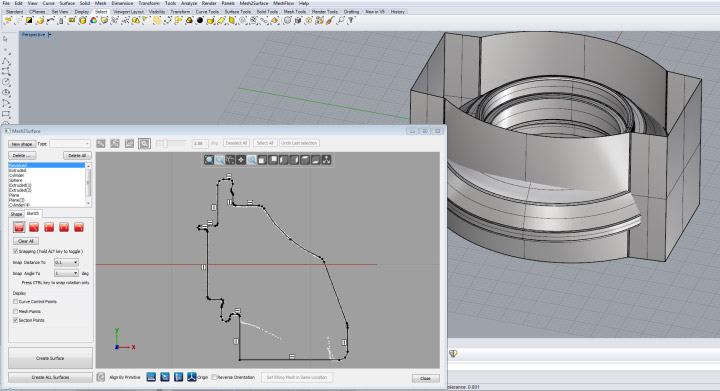Click the slider handle in Mesh2Surface toolbar
This screenshot has height=391, width=720.
click(165, 144)
